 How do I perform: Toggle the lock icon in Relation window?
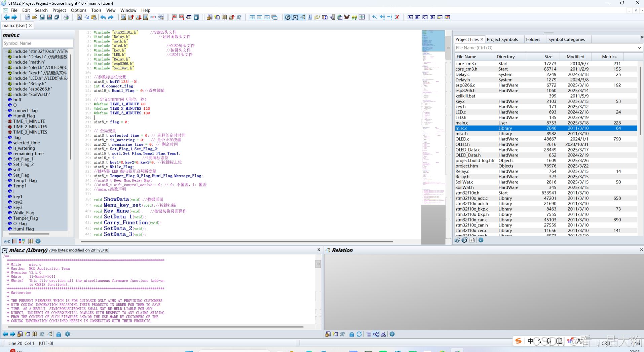pyautogui.click(x=351, y=334)
